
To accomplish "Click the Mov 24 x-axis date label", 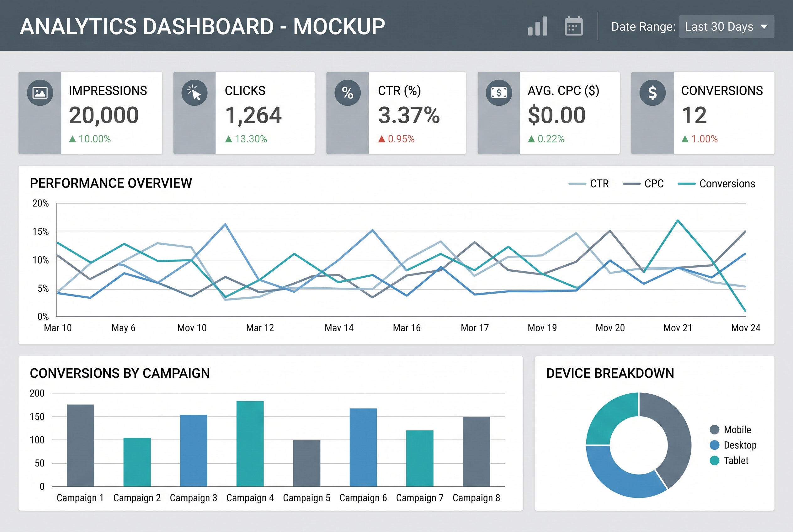I will point(746,328).
